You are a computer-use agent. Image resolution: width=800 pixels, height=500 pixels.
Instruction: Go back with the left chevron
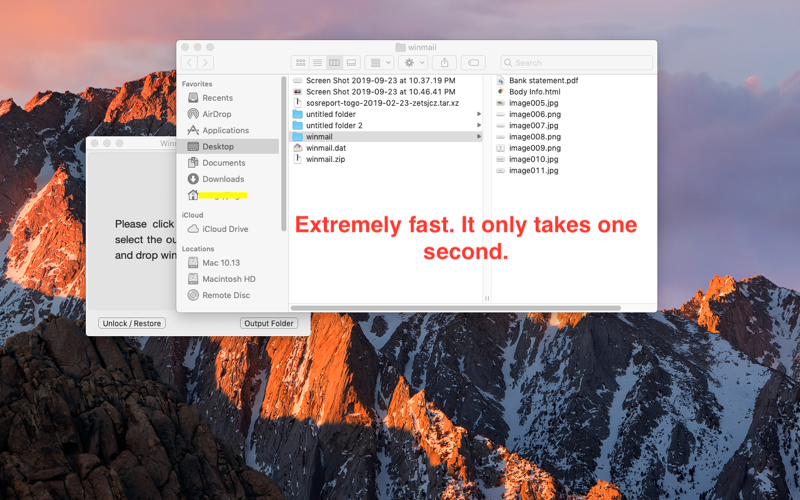click(x=189, y=63)
